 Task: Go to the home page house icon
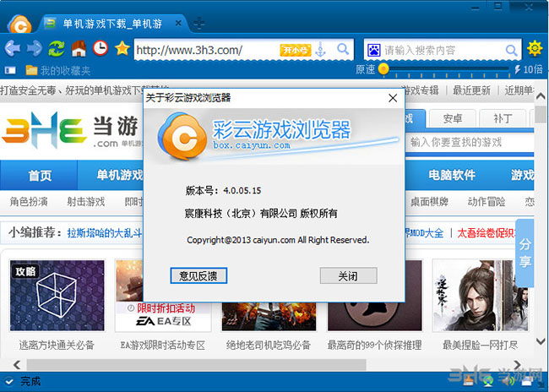point(79,48)
